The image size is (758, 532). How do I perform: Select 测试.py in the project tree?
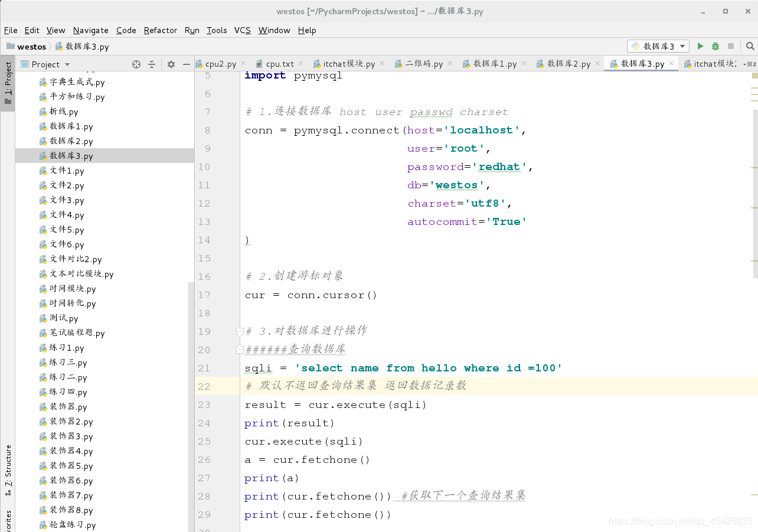pyautogui.click(x=58, y=318)
